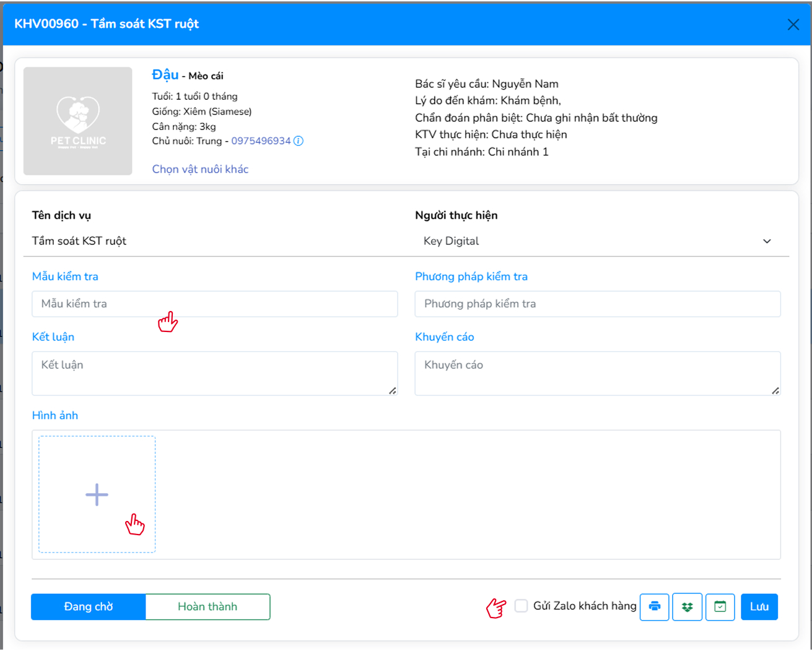
Task: Click inside the Khuyến cáo text area
Action: click(597, 373)
